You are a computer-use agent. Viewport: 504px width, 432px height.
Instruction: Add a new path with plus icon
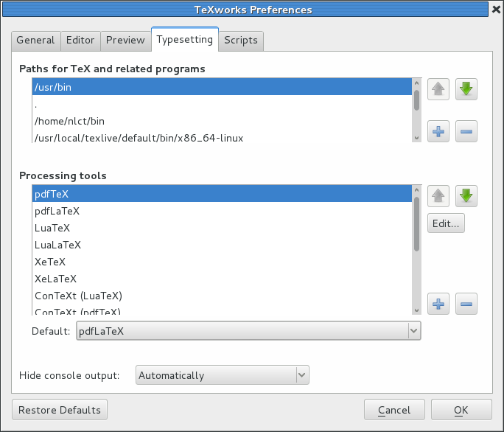click(x=438, y=132)
